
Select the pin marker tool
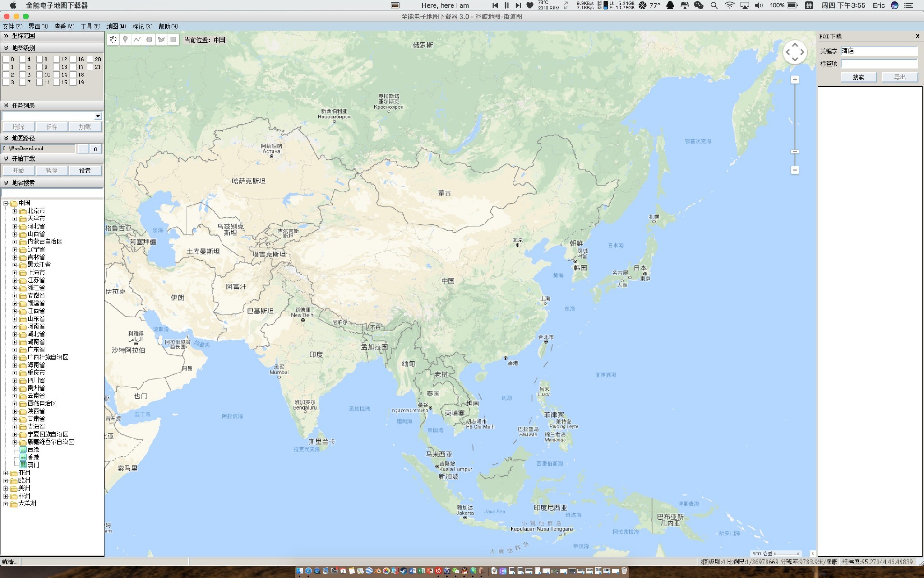click(125, 40)
